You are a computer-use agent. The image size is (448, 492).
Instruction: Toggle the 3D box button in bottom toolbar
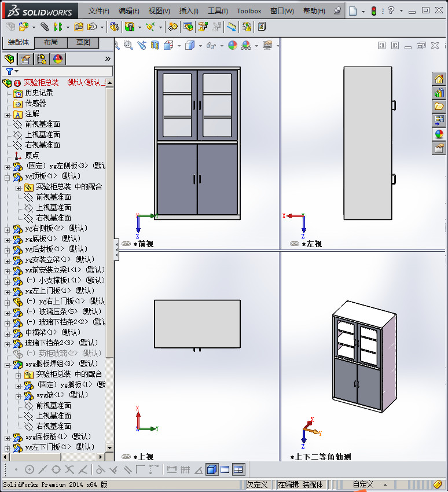pos(212,469)
